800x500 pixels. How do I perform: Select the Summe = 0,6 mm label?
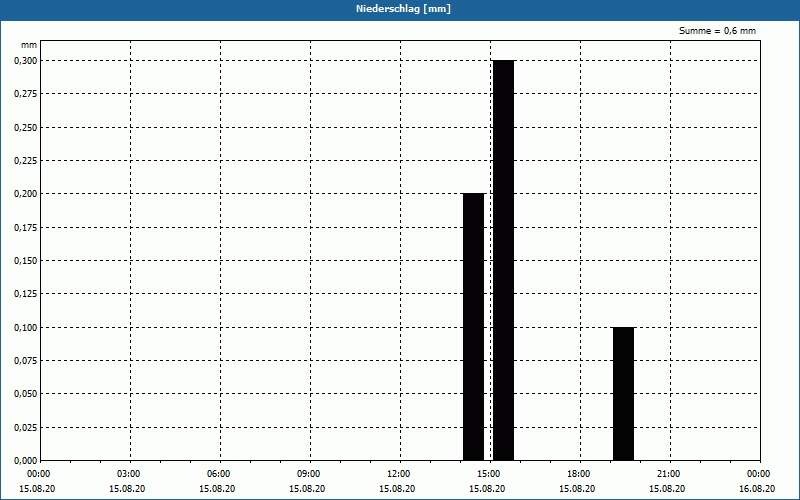coord(717,31)
